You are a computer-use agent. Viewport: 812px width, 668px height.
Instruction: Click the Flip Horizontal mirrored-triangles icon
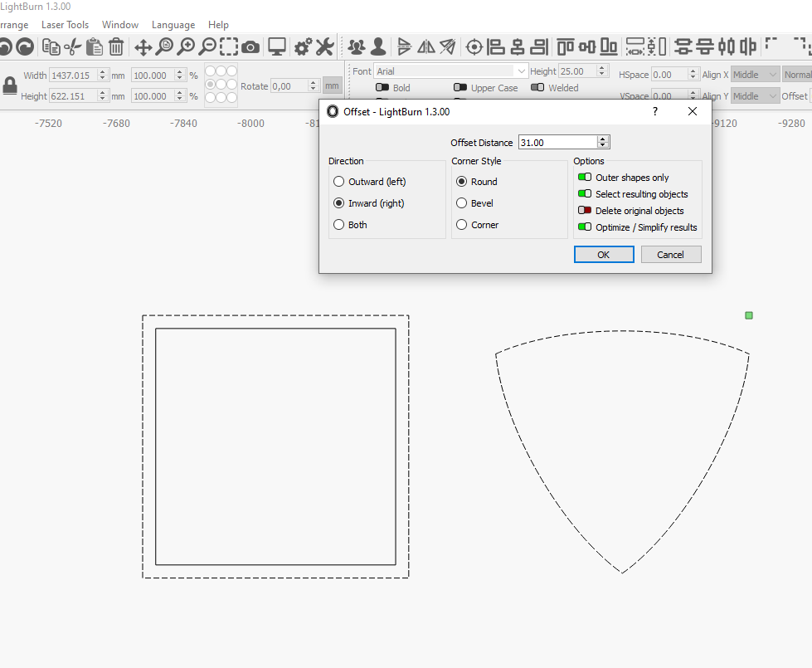(x=426, y=47)
